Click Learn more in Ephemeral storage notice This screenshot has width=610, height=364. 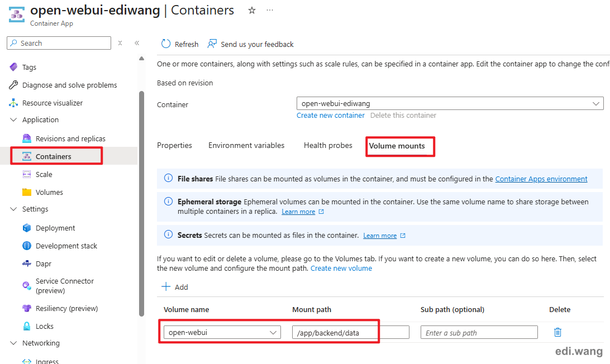(x=298, y=212)
